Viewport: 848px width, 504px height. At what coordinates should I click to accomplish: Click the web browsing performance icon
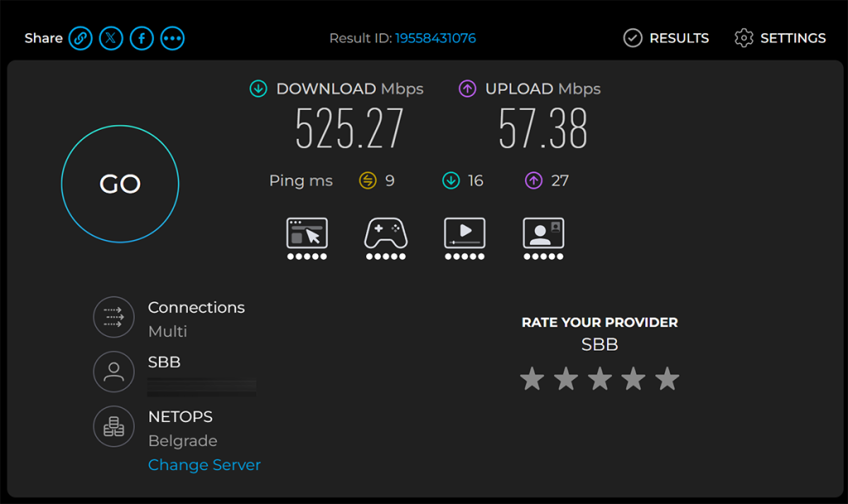(x=306, y=238)
